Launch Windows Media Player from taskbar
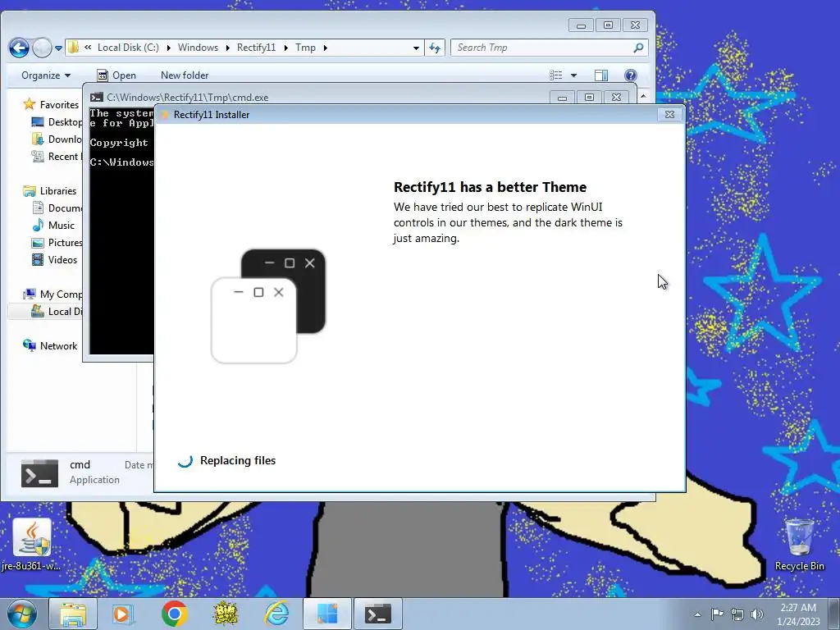This screenshot has height=630, width=840. point(123,614)
